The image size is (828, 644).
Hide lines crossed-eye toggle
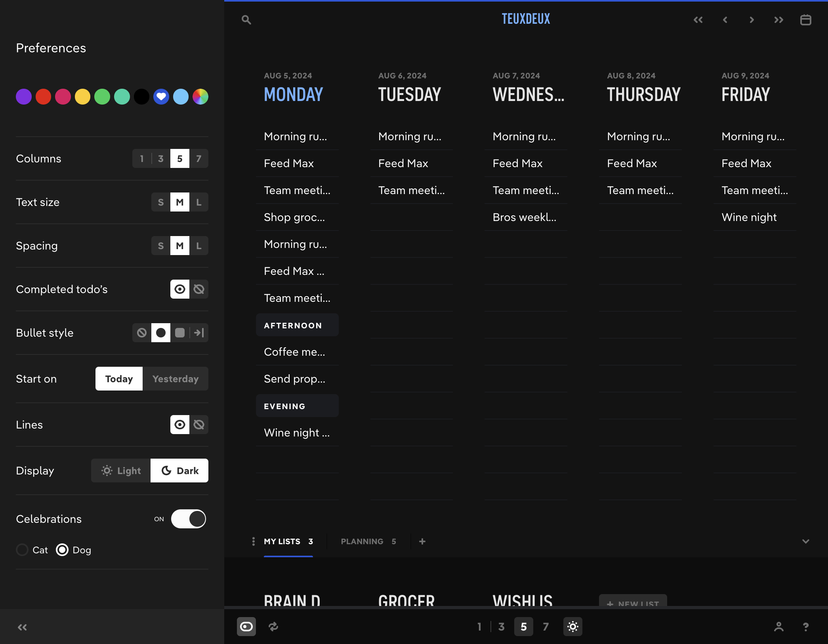[x=199, y=425]
